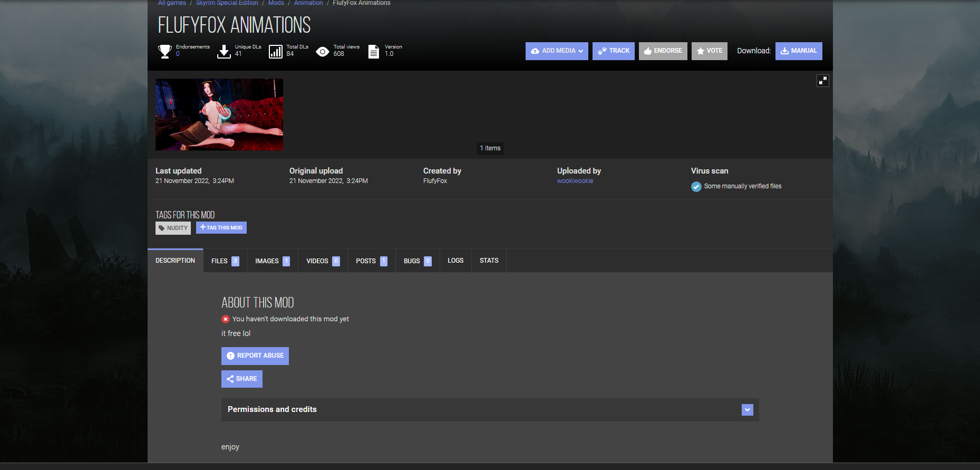
Task: Click the endorsements count '0'
Action: pyautogui.click(x=178, y=54)
